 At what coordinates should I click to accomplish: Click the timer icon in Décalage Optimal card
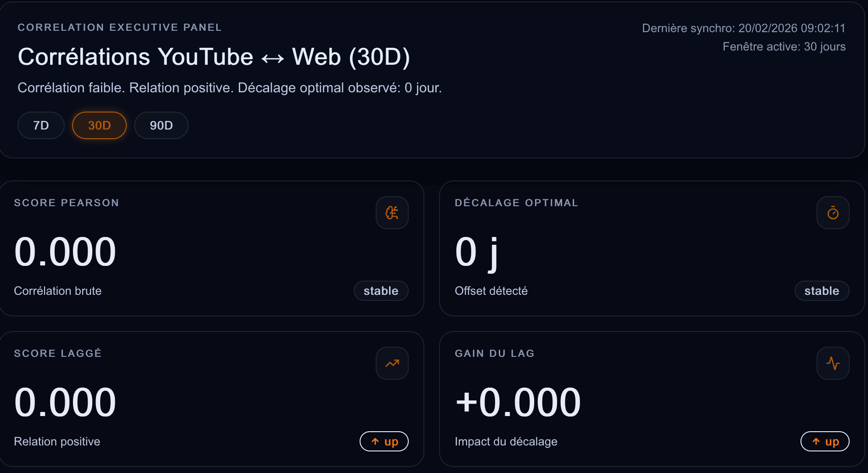click(833, 213)
